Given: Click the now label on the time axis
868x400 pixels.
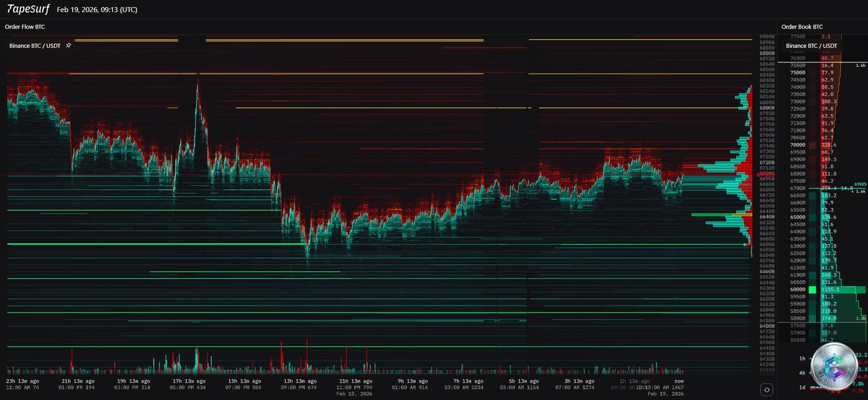Looking at the screenshot, I should [x=679, y=381].
